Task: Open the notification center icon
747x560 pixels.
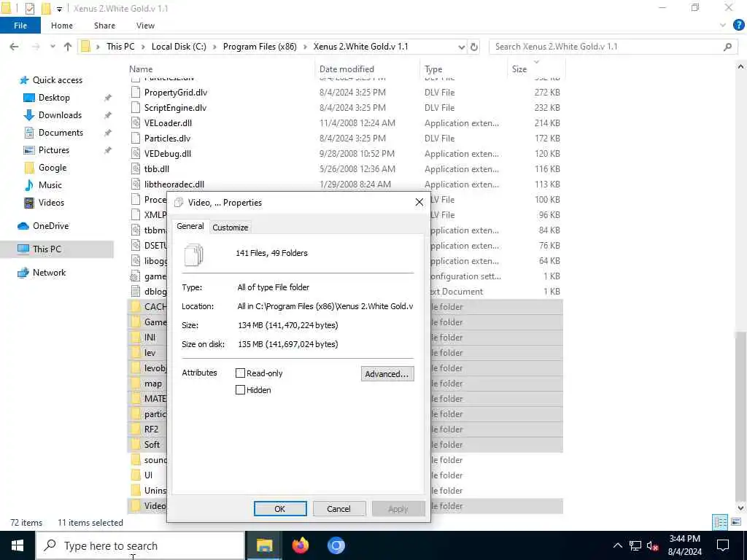Action: [723, 545]
